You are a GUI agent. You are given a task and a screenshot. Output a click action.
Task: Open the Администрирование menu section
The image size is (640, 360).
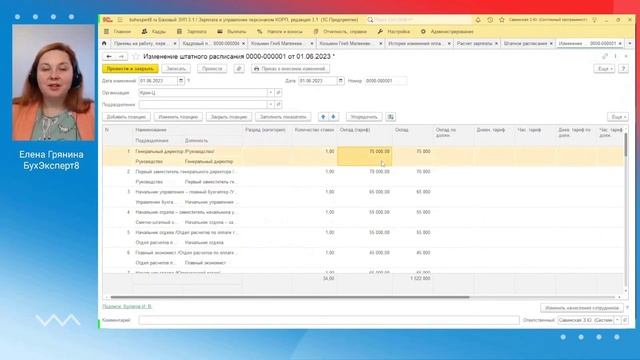pyautogui.click(x=447, y=31)
